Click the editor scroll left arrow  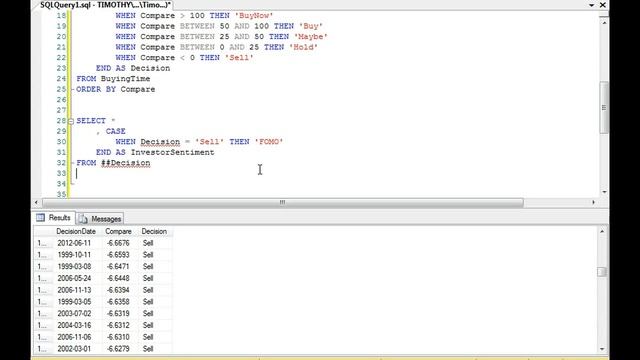click(x=36, y=202)
